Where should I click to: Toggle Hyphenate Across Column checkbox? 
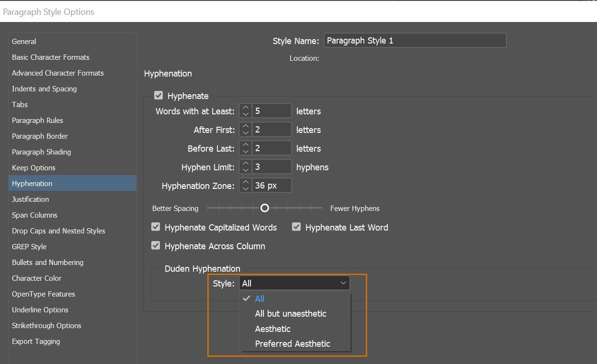tap(156, 246)
